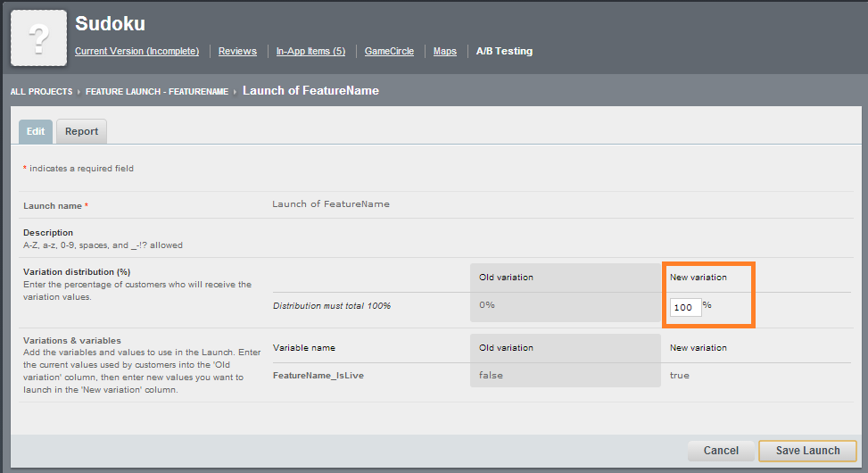868x473 pixels.
Task: Click the Save Launch button
Action: [807, 451]
